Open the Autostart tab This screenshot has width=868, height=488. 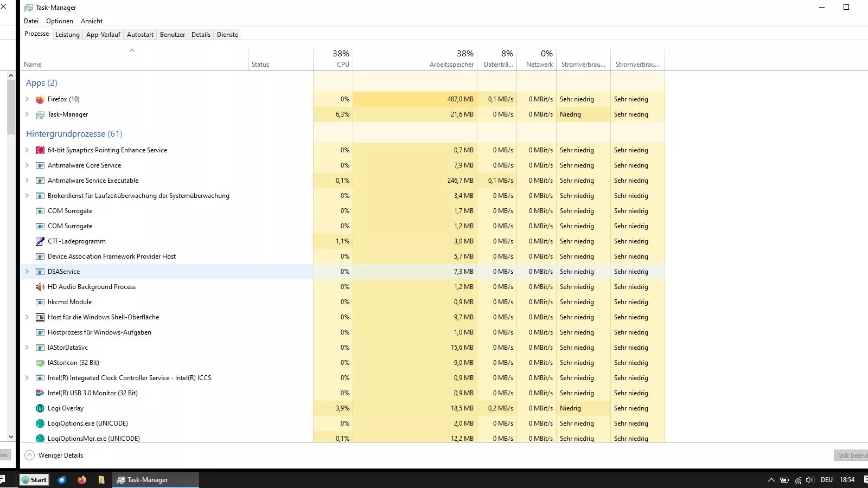pos(140,35)
